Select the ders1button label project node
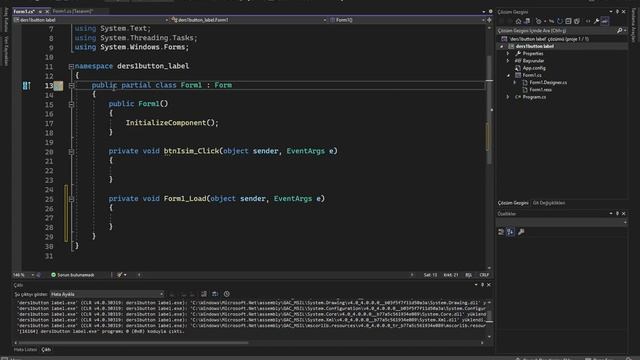 534,47
